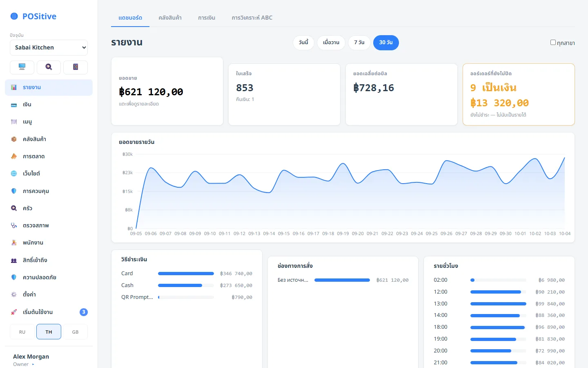Select the TH language option
588x368 pixels.
(49, 332)
